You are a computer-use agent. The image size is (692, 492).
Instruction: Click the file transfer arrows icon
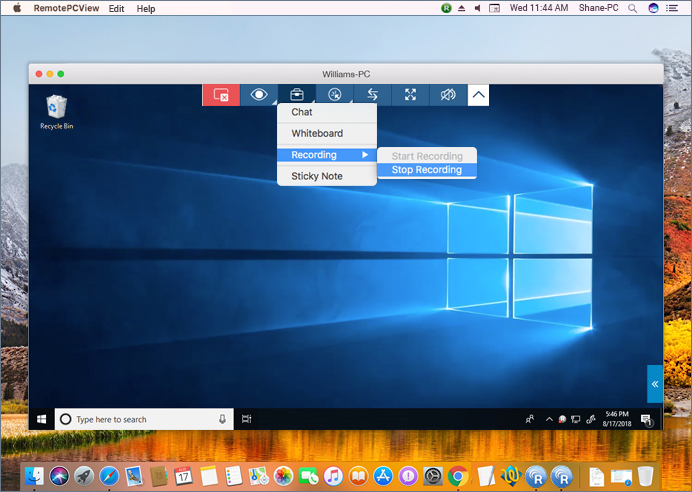tap(372, 95)
